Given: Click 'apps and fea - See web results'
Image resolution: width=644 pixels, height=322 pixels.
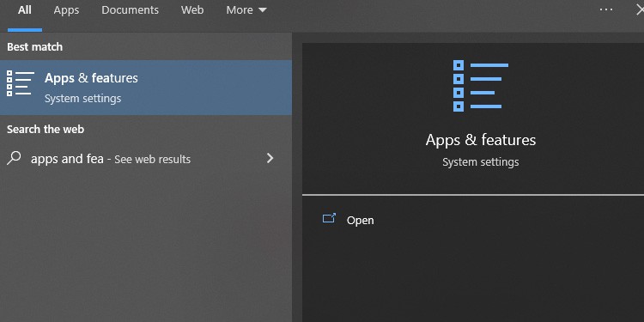Looking at the screenshot, I should tap(111, 159).
